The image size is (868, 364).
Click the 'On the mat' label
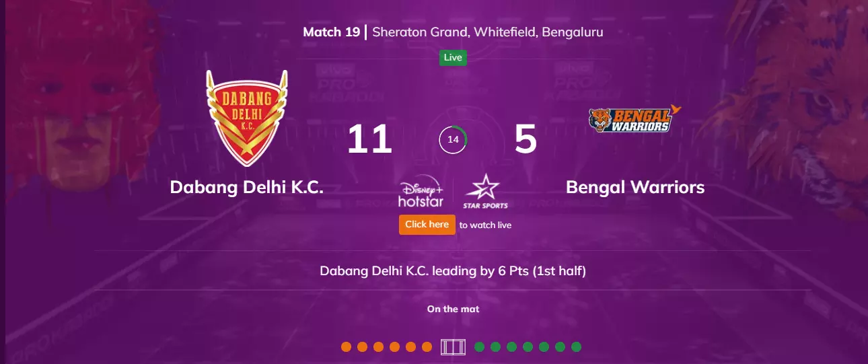point(453,310)
